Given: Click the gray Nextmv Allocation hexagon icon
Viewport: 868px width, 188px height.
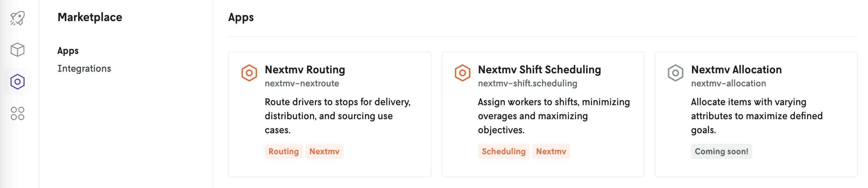Looking at the screenshot, I should point(675,73).
